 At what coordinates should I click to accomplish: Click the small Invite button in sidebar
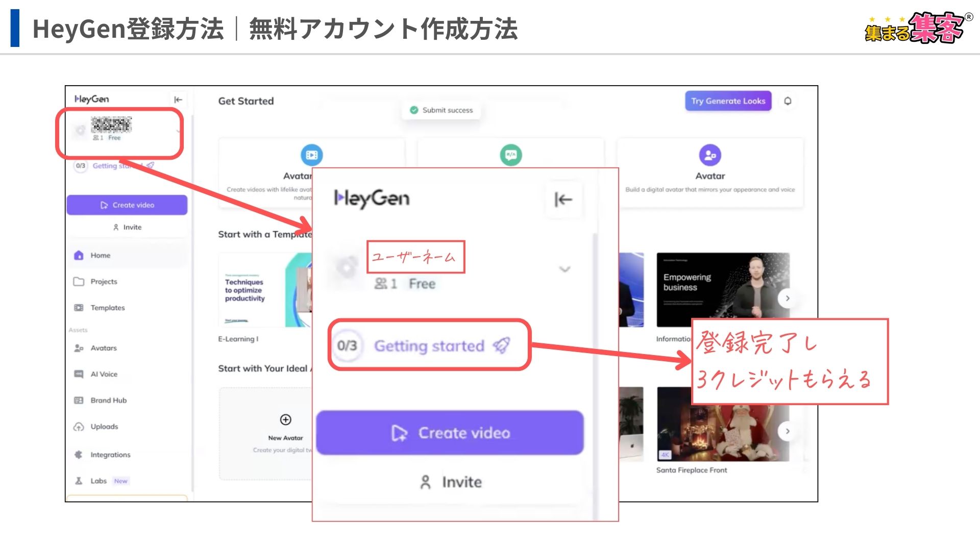[127, 227]
